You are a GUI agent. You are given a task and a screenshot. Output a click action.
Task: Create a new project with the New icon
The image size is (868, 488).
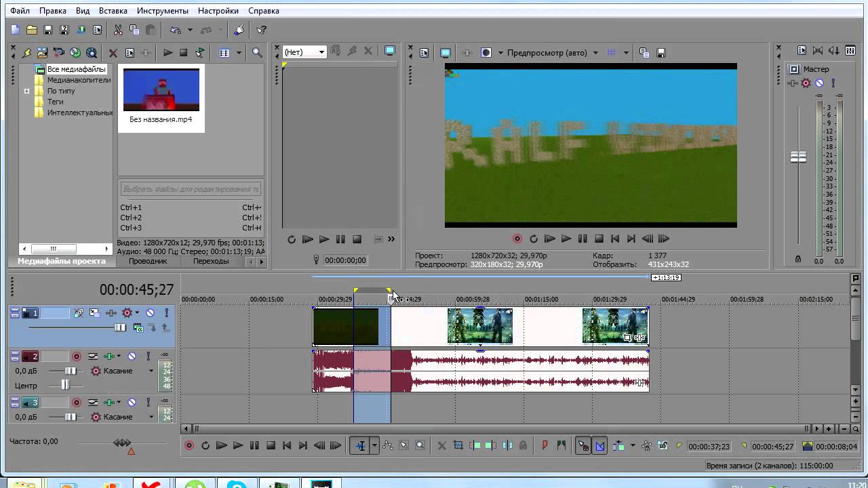click(x=15, y=30)
